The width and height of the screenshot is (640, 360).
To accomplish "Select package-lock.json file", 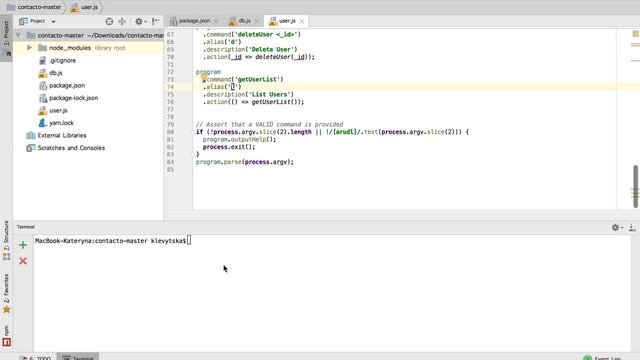I will [x=73, y=98].
